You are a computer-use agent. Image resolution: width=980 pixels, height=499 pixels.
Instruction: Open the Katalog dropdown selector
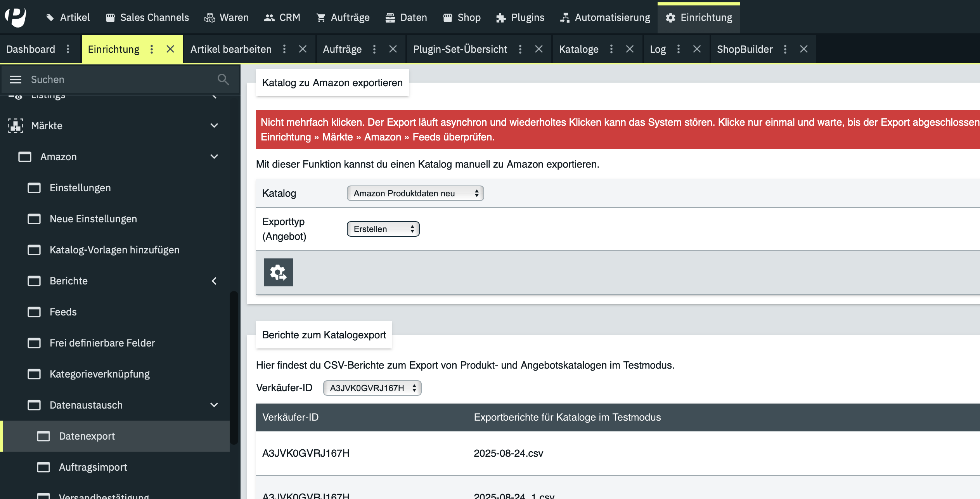click(x=415, y=193)
